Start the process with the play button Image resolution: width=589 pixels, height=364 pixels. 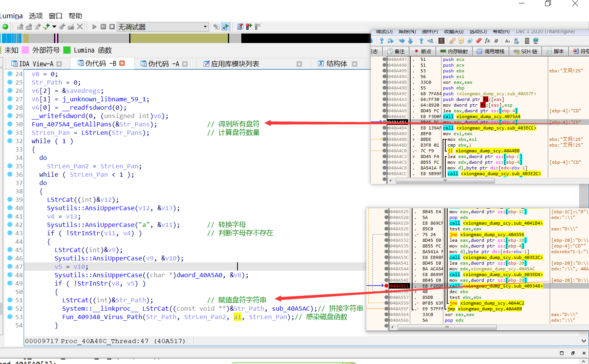(95, 27)
